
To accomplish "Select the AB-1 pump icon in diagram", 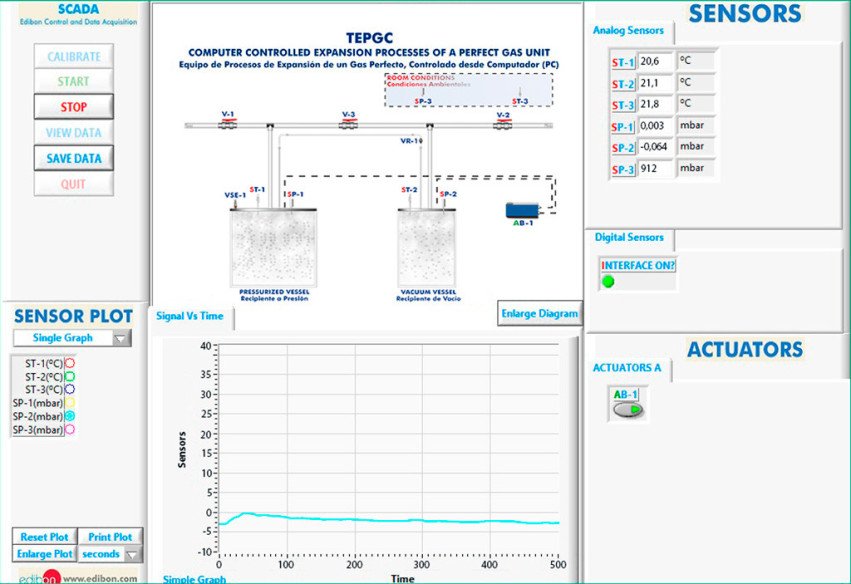I will (x=522, y=210).
